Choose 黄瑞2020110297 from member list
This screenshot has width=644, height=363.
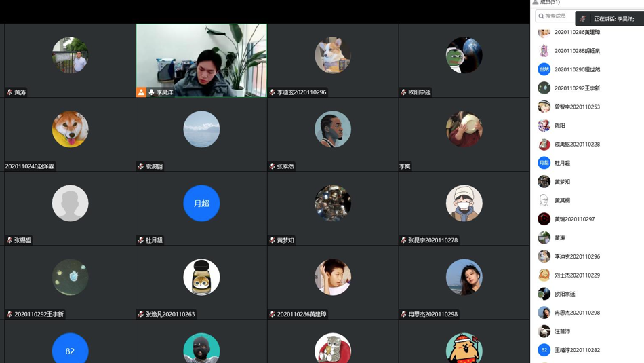pyautogui.click(x=574, y=219)
